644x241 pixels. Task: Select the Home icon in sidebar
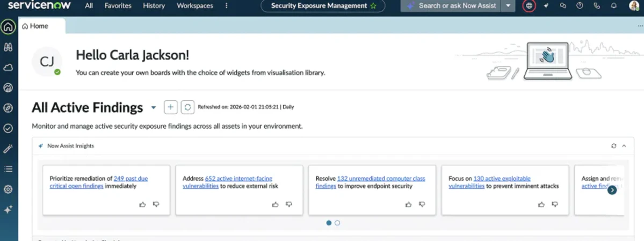[8, 27]
